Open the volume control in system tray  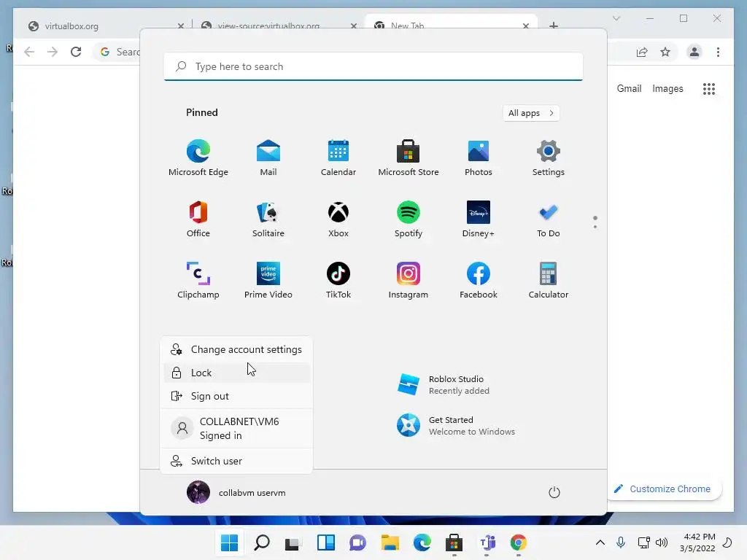661,542
